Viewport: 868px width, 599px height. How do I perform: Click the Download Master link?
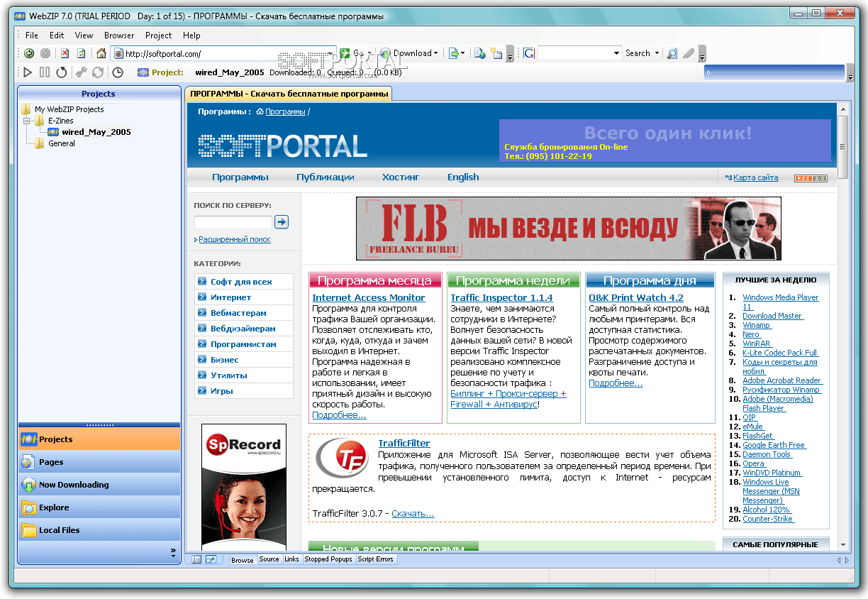pos(773,316)
